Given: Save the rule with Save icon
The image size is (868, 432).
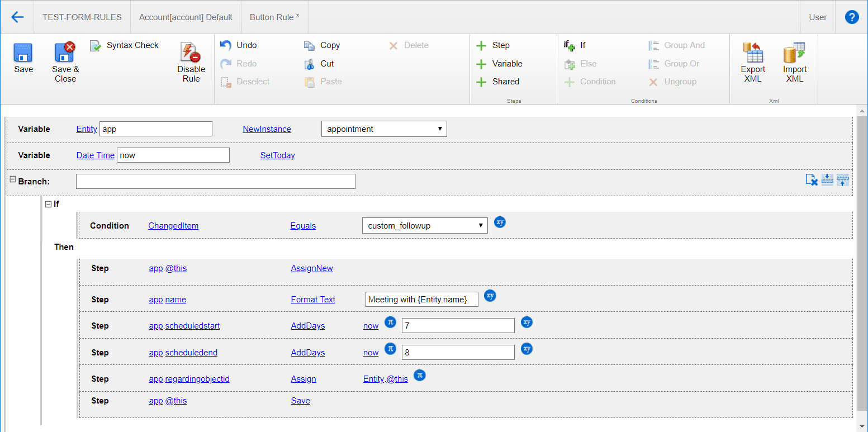Looking at the screenshot, I should pos(23,58).
